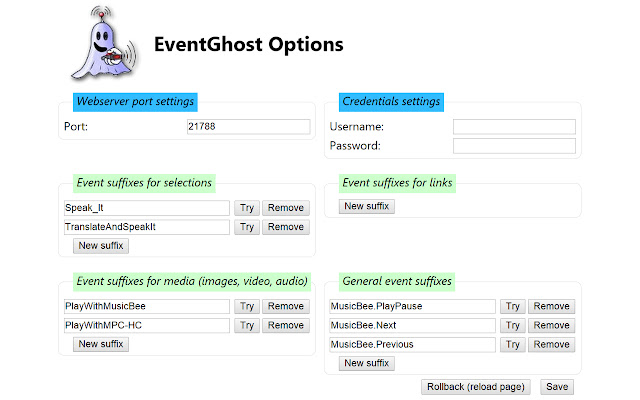Image resolution: width=640 pixels, height=400 pixels.
Task: Add new general event suffix
Action: [x=366, y=363]
